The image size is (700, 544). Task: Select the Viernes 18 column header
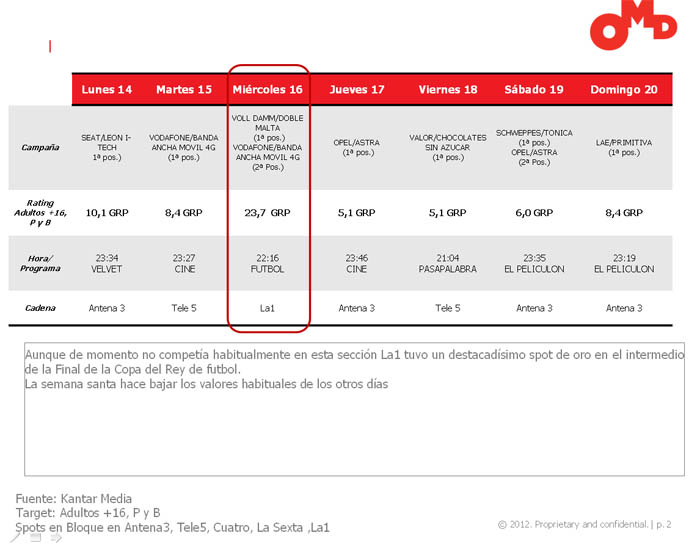[x=448, y=90]
